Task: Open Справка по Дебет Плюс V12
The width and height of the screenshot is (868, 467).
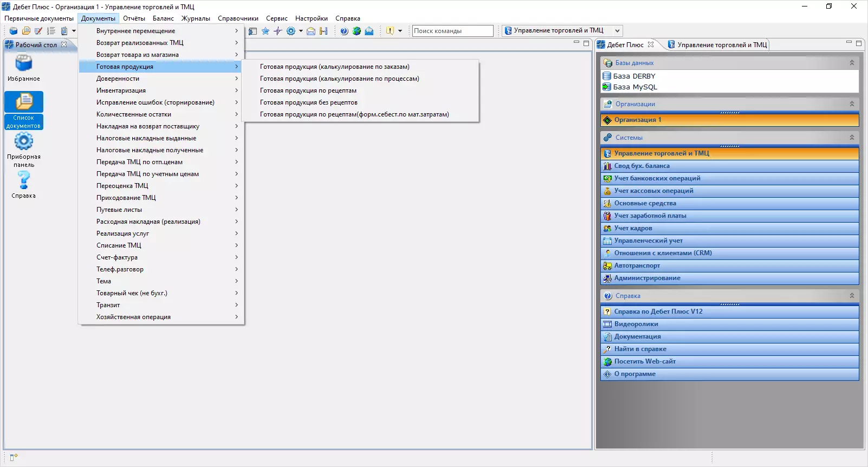Action: coord(730,312)
